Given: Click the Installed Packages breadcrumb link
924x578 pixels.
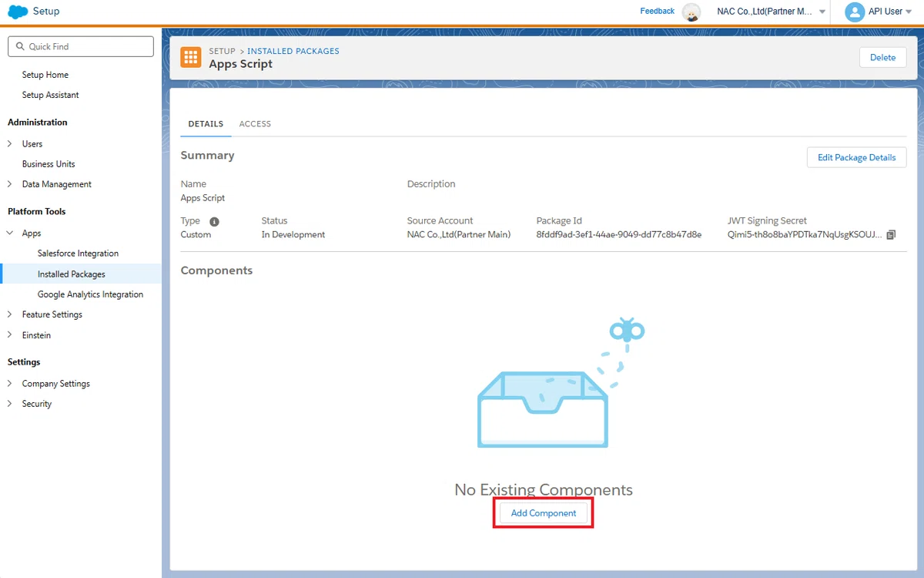Looking at the screenshot, I should point(293,51).
